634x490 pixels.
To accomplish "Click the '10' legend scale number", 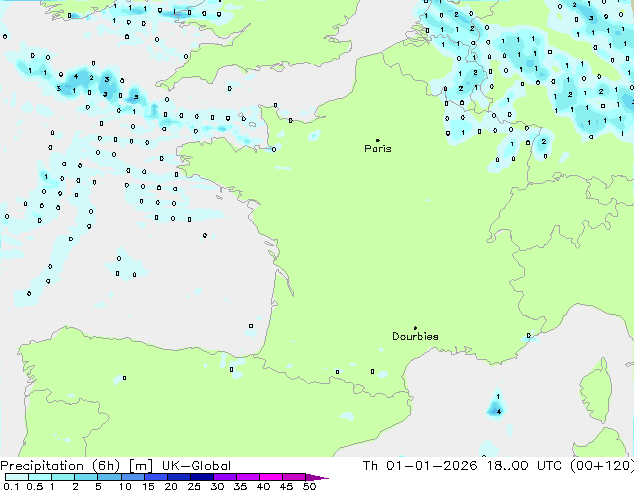I will click(125, 486).
